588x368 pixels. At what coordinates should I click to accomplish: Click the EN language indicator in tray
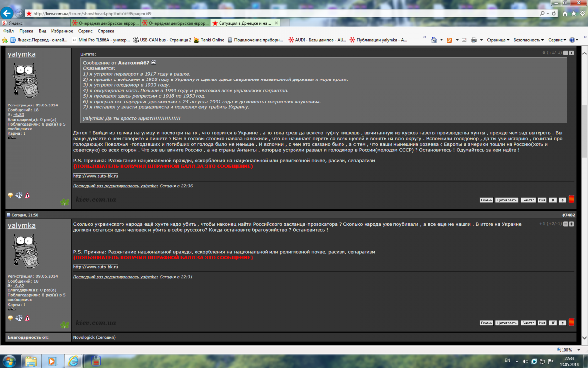click(x=507, y=360)
